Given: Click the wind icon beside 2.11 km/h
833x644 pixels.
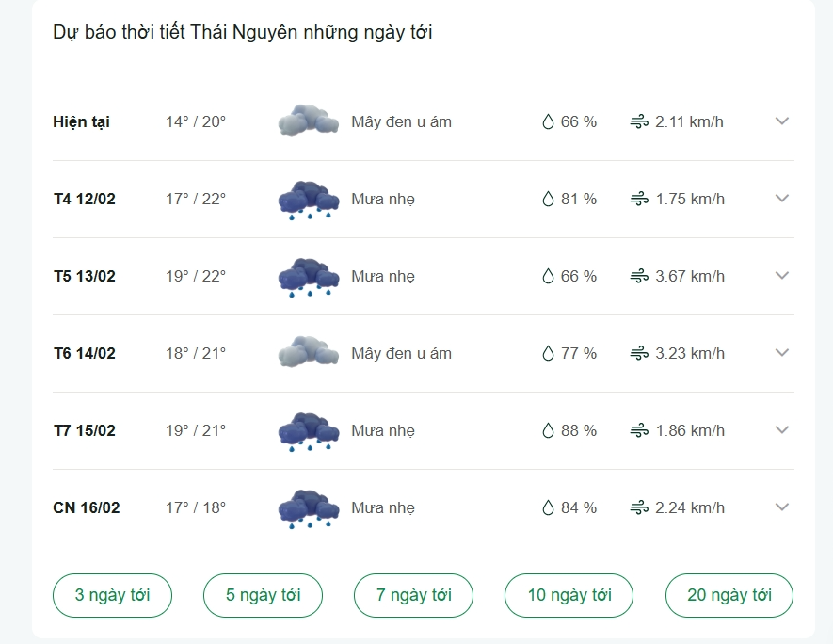Looking at the screenshot, I should coord(639,121).
